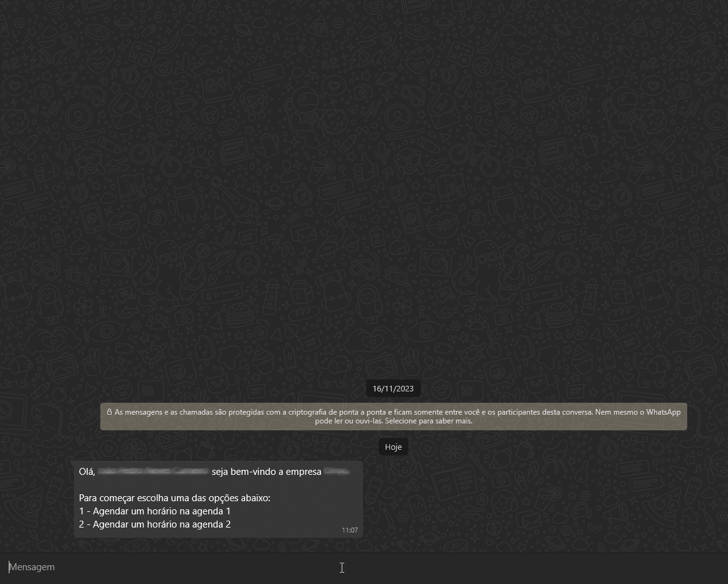Click the 11:07 message timestamp

coord(350,530)
